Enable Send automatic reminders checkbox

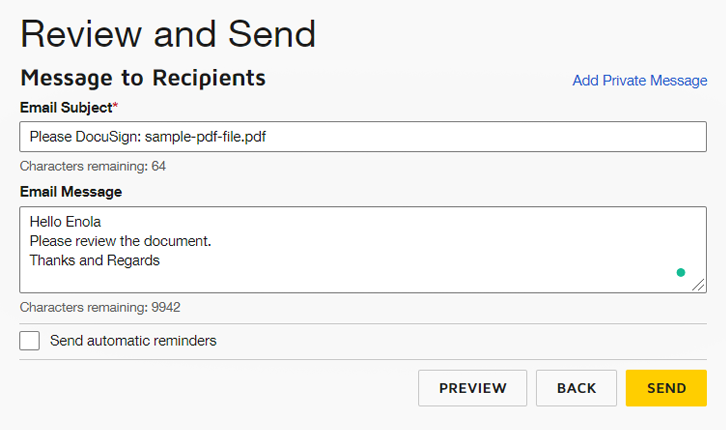click(30, 341)
